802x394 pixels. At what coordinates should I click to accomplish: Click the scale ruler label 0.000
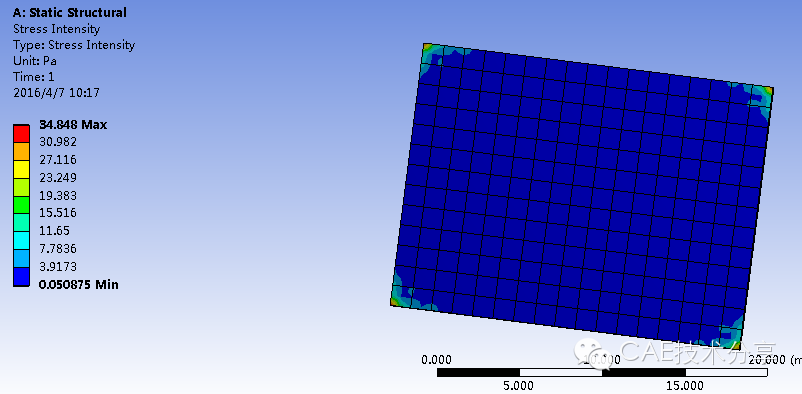pos(436,360)
